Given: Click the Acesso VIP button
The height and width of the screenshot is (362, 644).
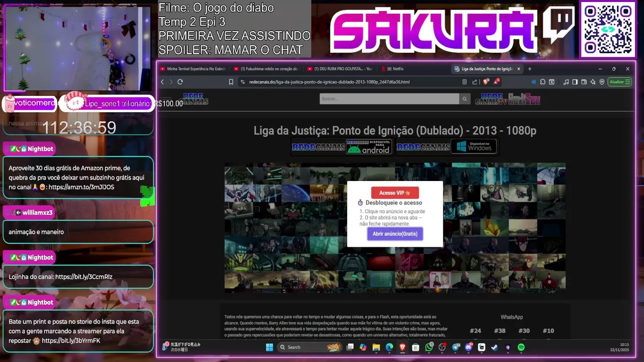Looking at the screenshot, I should [395, 193].
